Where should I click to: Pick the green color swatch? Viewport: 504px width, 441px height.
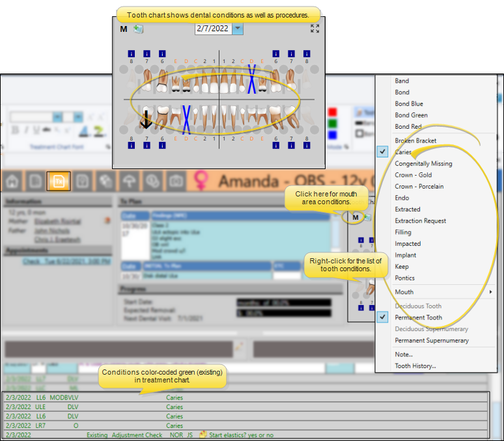[332, 124]
